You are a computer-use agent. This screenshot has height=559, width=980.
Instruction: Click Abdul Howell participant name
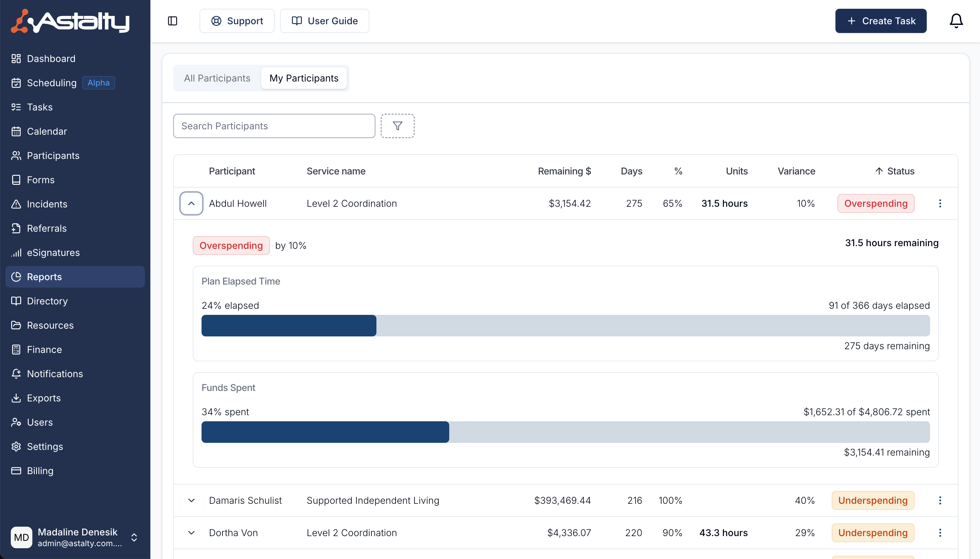click(237, 203)
